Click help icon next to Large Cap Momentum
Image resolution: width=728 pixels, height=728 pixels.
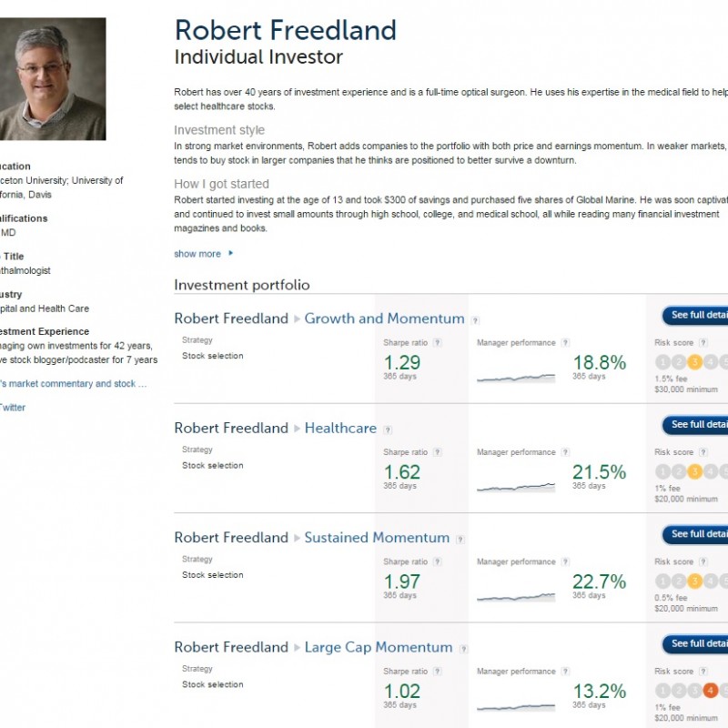pos(464,649)
